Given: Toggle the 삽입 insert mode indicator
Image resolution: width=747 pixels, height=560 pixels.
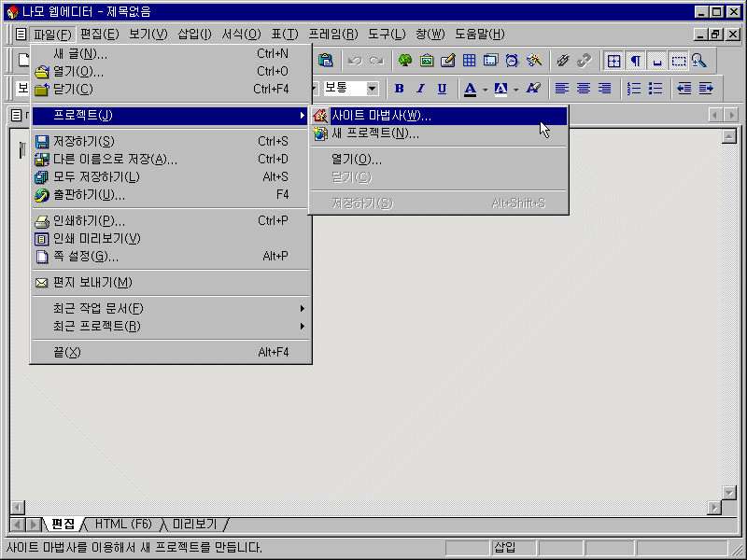Looking at the screenshot, I should click(513, 548).
